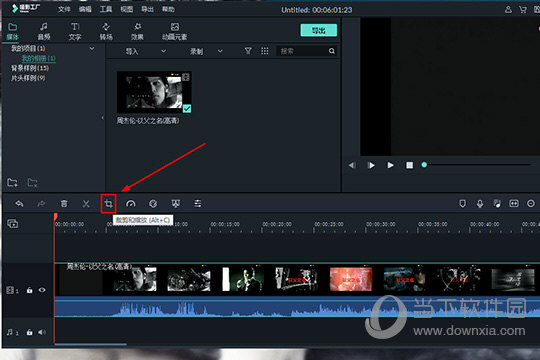Image resolution: width=540 pixels, height=360 pixels.
Task: Click the green screen easel icon
Action: 176,204
